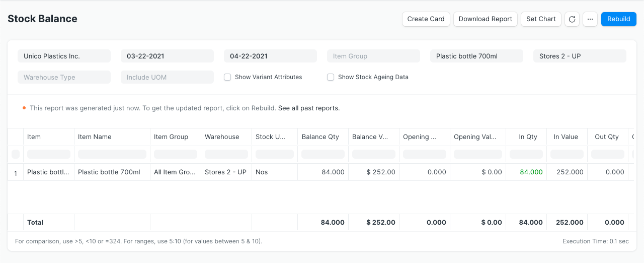Image resolution: width=644 pixels, height=263 pixels.
Task: Click the Create Card button
Action: (x=426, y=19)
